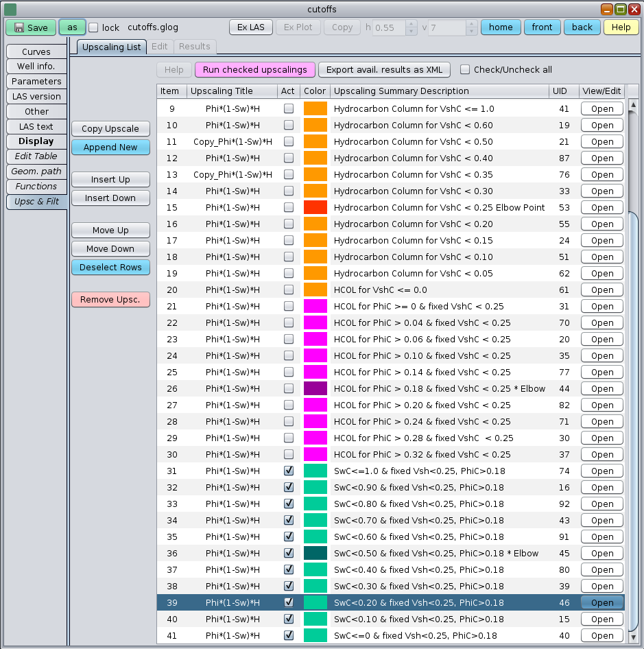Uncheck the Act box for item 41

(289, 635)
